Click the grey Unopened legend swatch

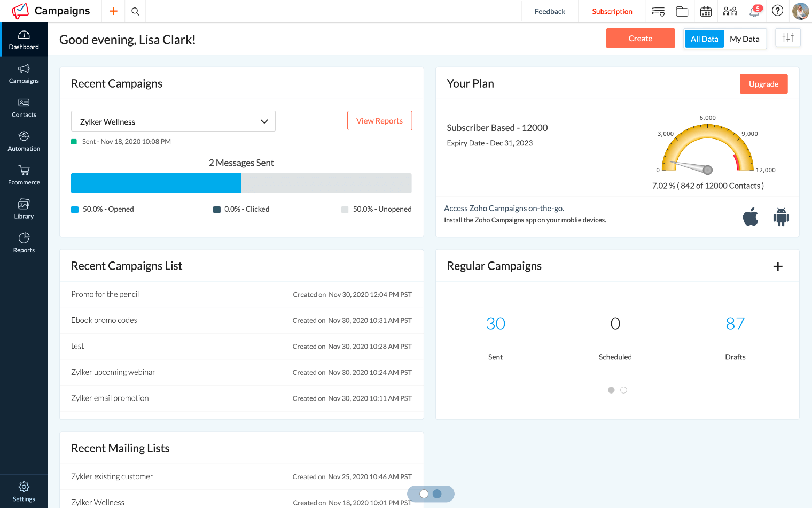(x=345, y=209)
